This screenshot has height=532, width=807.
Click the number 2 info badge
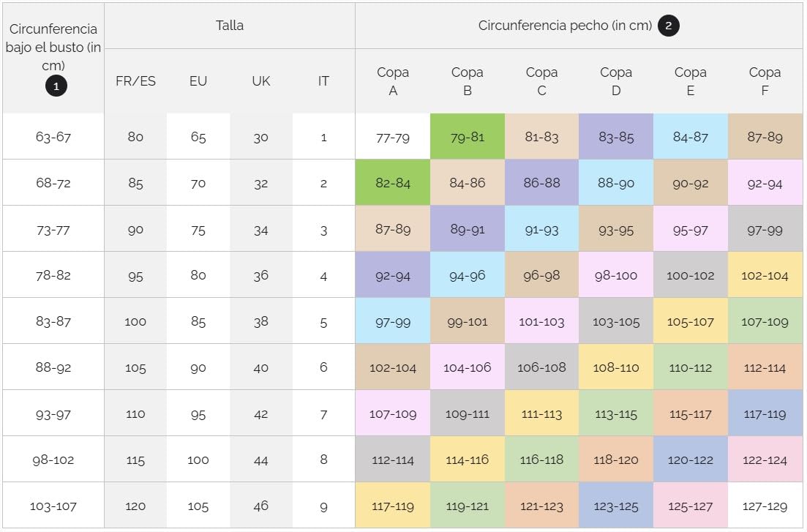tap(668, 26)
